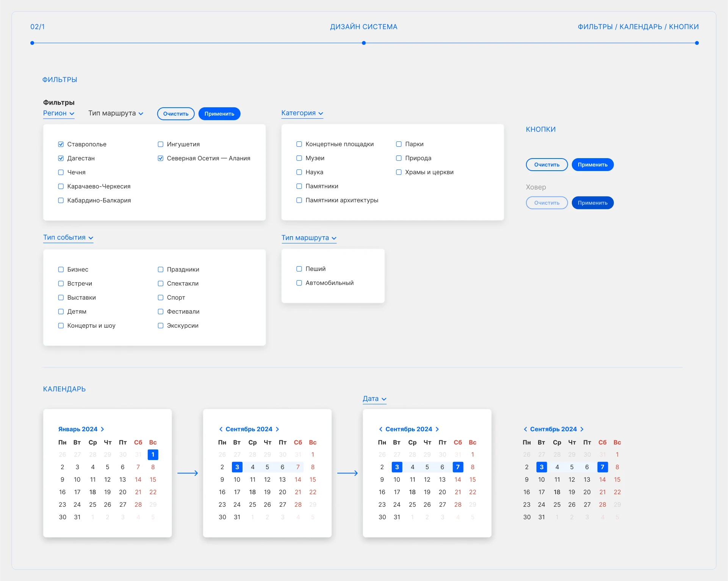The height and width of the screenshot is (581, 728).
Task: Click Очистить button under КНОПКИ heading
Action: (x=546, y=165)
